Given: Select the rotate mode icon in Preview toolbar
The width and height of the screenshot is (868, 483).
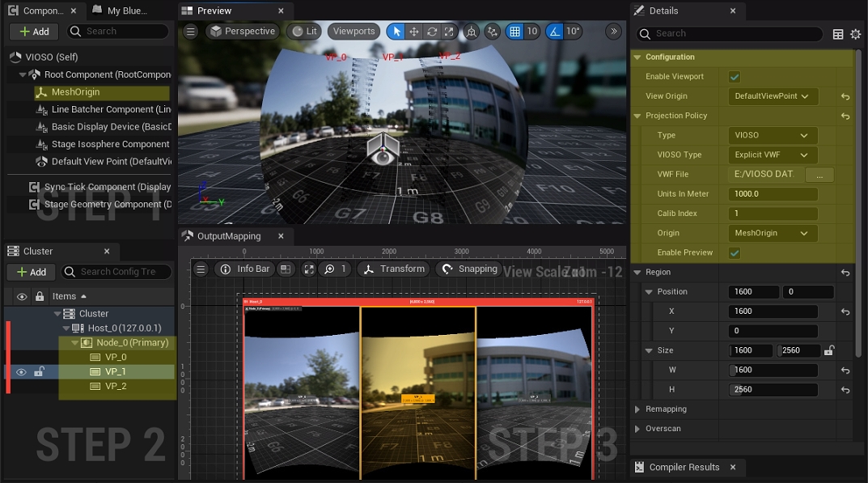Looking at the screenshot, I should click(x=432, y=31).
